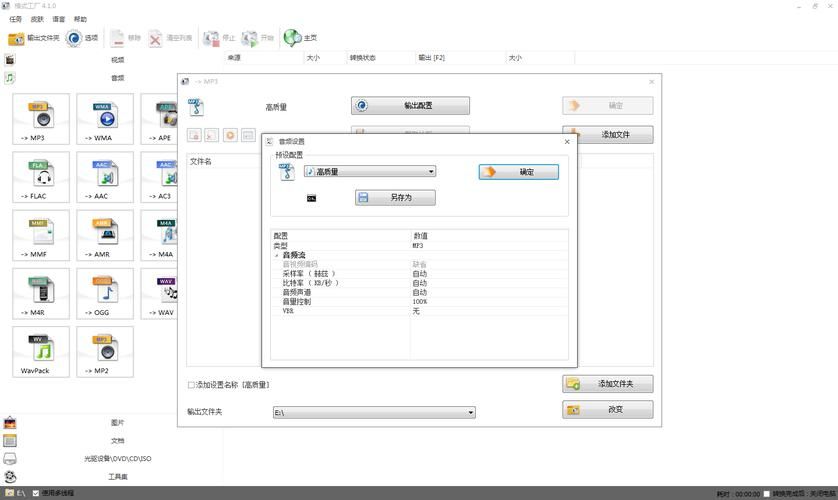838x500 pixels.
Task: Click 另存为 to save the preset
Action: click(395, 198)
